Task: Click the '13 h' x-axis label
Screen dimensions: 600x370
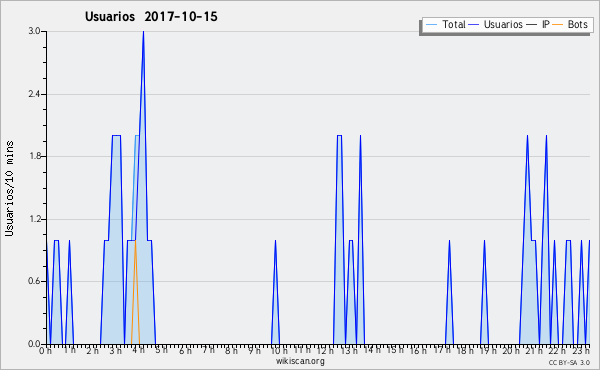Action: pos(349,350)
